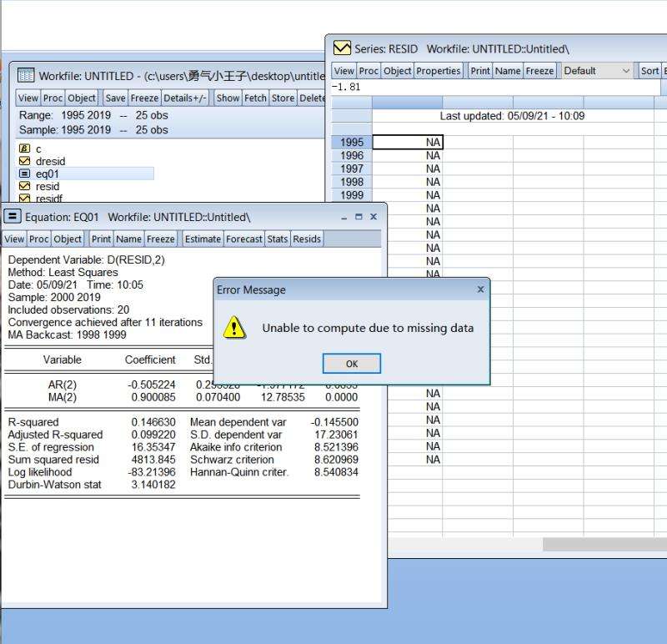
Task: Open View menu in Equation EQ01 window
Action: (14, 239)
